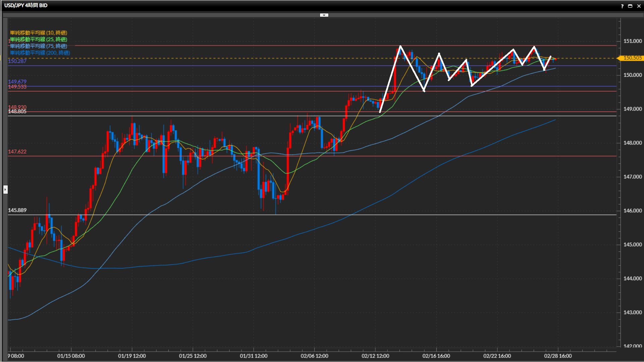Select the 10-period moving average label
The height and width of the screenshot is (362, 644).
coord(39,33)
